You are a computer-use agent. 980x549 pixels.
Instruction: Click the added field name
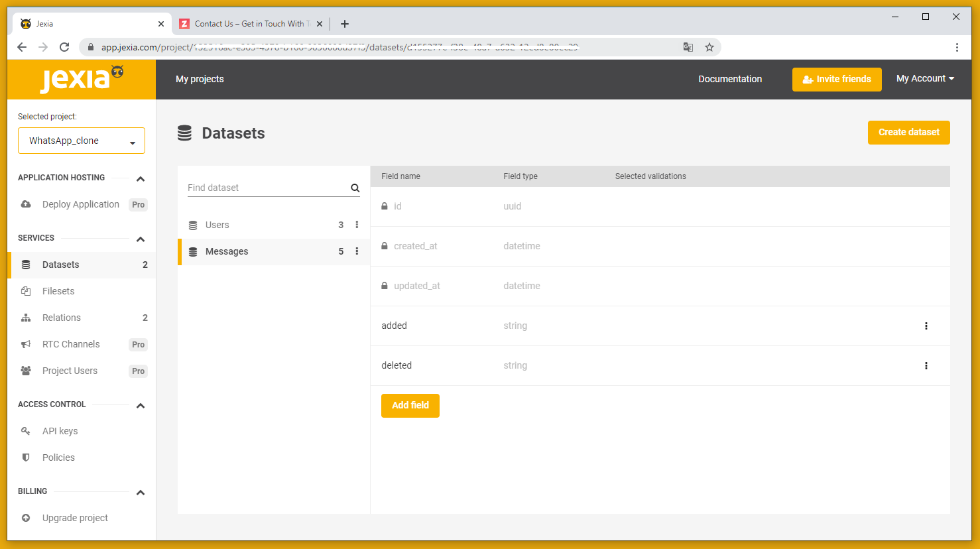[x=394, y=326]
